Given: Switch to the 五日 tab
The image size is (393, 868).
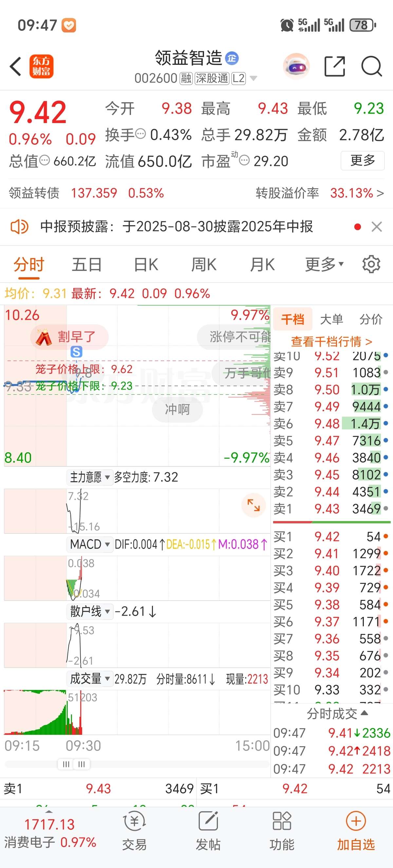Looking at the screenshot, I should pyautogui.click(x=87, y=264).
